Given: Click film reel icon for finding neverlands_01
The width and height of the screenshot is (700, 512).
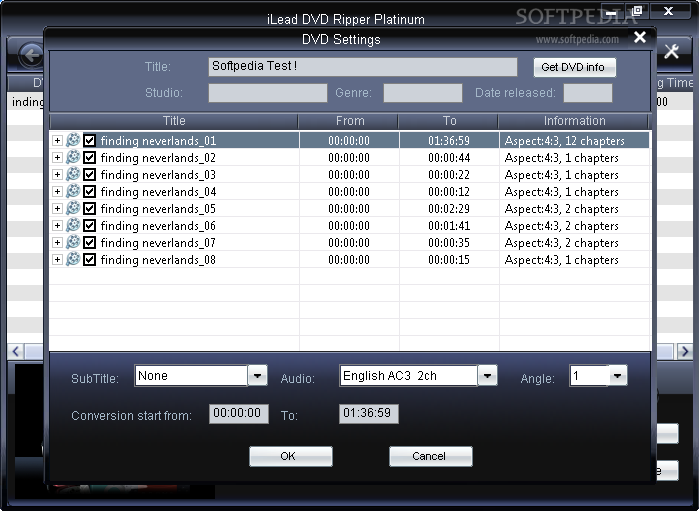Looking at the screenshot, I should pos(73,140).
